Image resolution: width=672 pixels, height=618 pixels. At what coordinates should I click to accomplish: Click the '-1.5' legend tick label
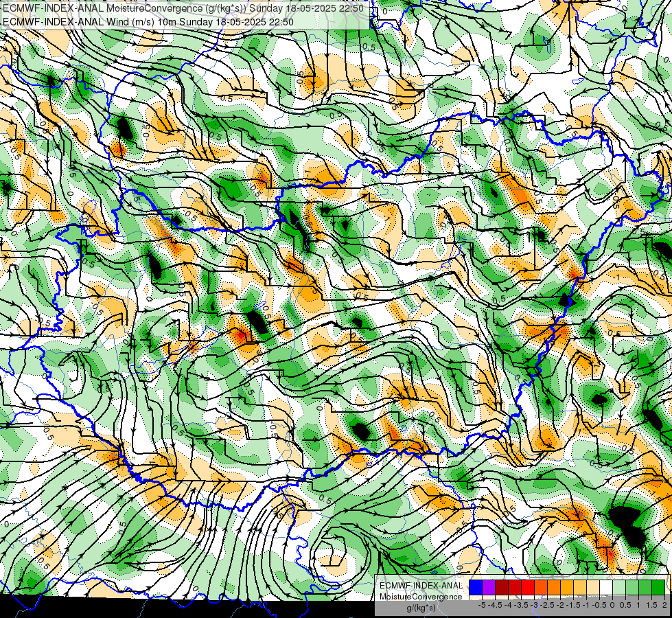pyautogui.click(x=573, y=605)
